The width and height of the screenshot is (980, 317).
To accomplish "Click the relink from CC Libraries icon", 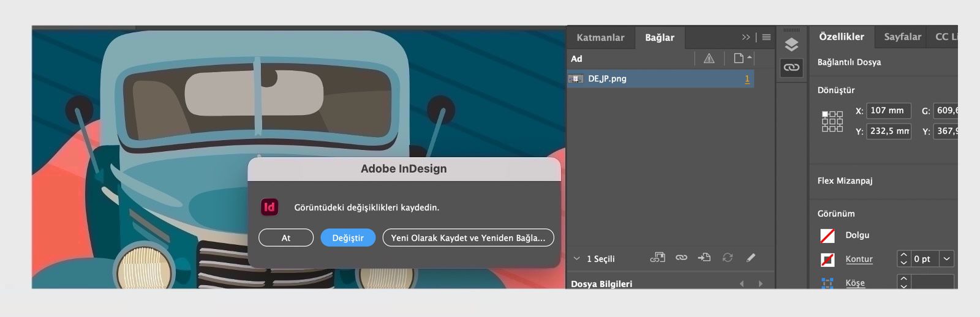I will click(x=657, y=258).
